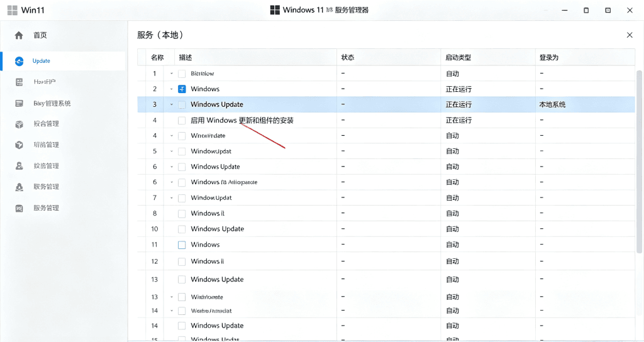Image resolution: width=644 pixels, height=342 pixels.
Task: Click the framed picture icon beside 服务管理
Action: 19,208
